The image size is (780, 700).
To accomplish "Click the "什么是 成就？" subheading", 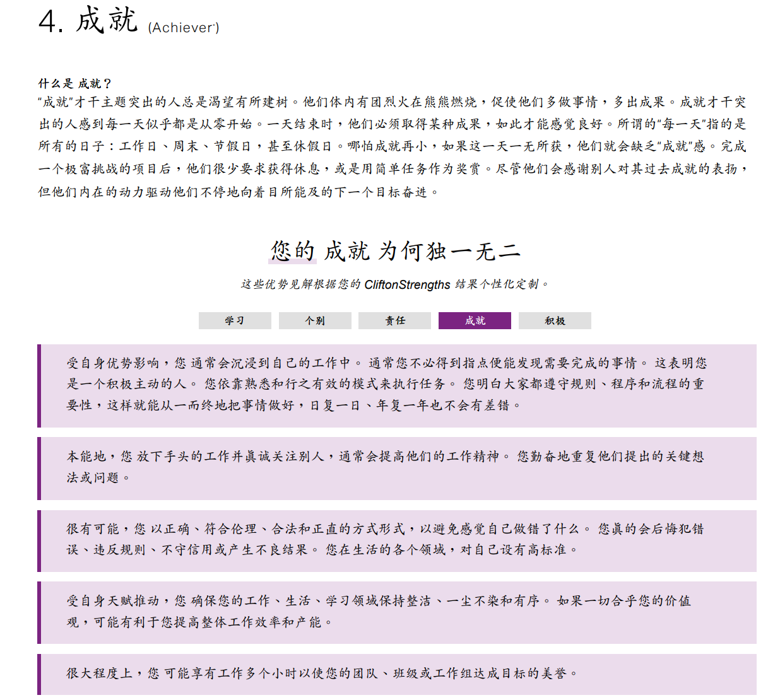I will [75, 83].
